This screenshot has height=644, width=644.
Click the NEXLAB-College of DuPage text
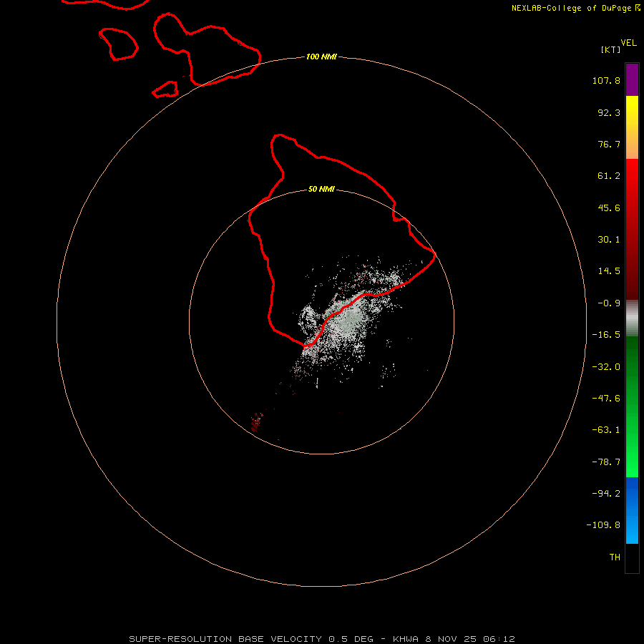click(571, 8)
